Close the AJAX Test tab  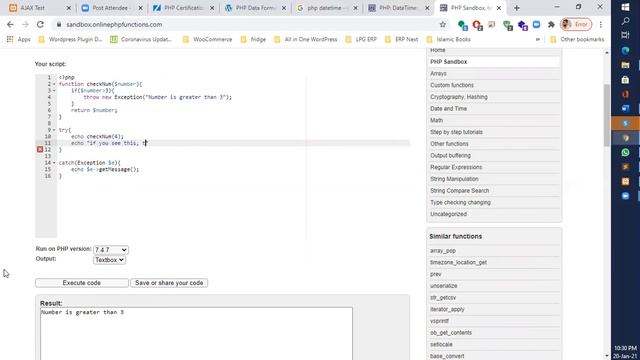click(x=69, y=8)
